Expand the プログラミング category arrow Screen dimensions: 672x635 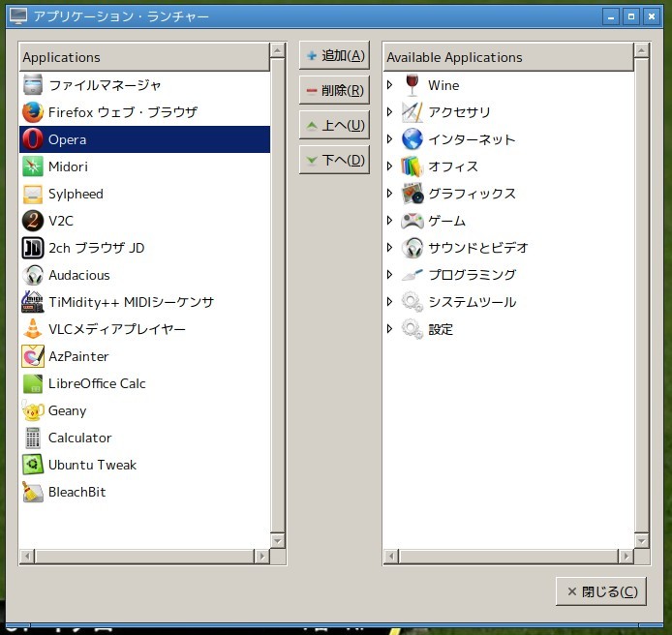(x=389, y=275)
